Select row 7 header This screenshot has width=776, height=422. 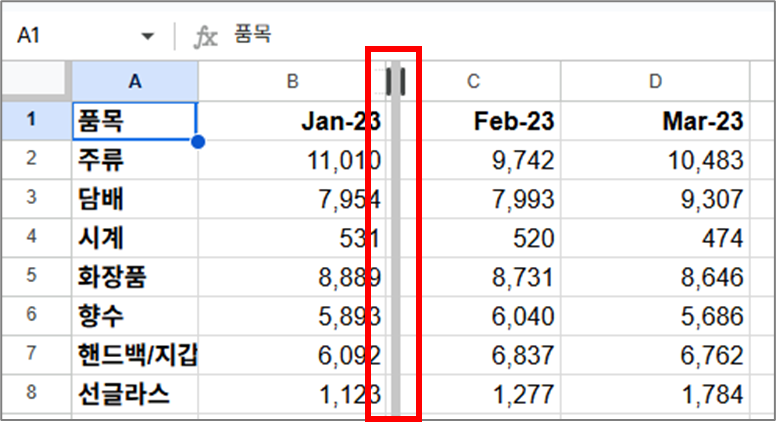tap(37, 355)
